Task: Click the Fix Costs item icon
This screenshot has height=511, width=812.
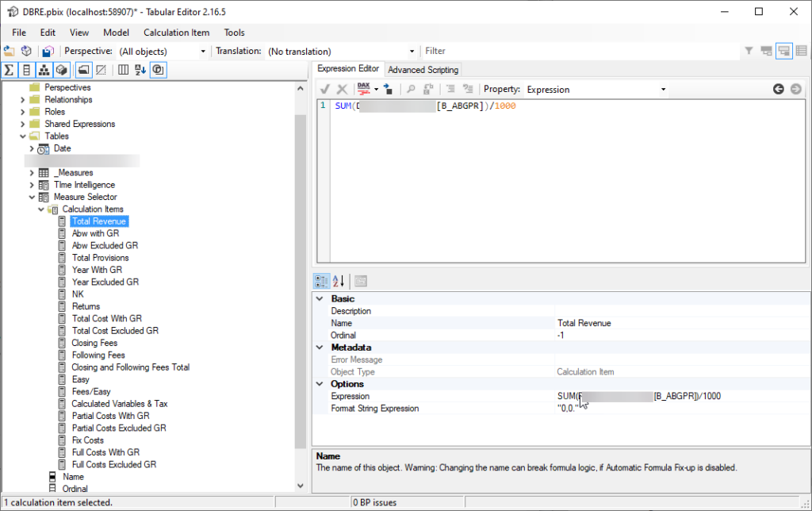Action: tap(62, 440)
